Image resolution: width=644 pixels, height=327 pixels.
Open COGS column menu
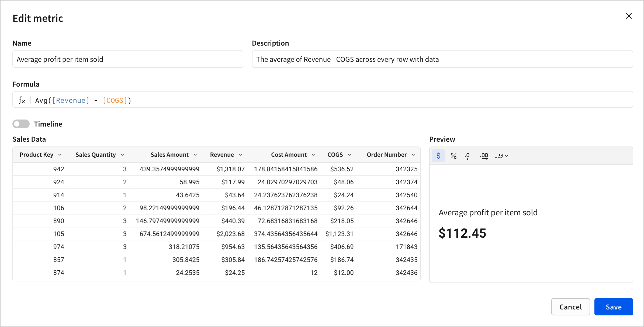click(x=349, y=155)
